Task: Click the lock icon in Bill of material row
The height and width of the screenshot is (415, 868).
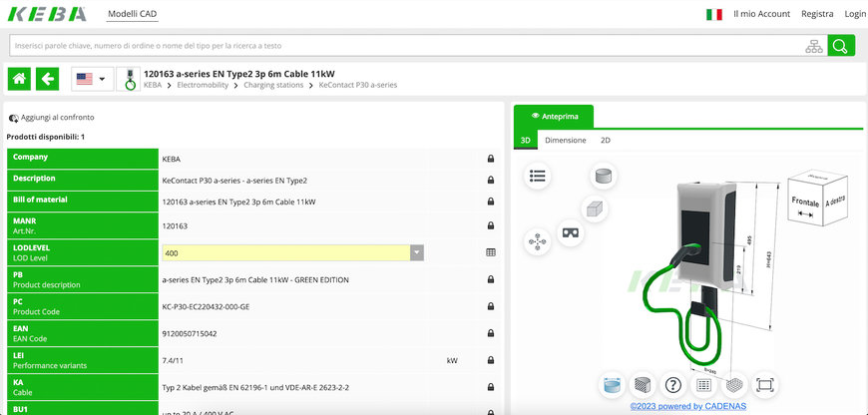Action: click(x=491, y=202)
